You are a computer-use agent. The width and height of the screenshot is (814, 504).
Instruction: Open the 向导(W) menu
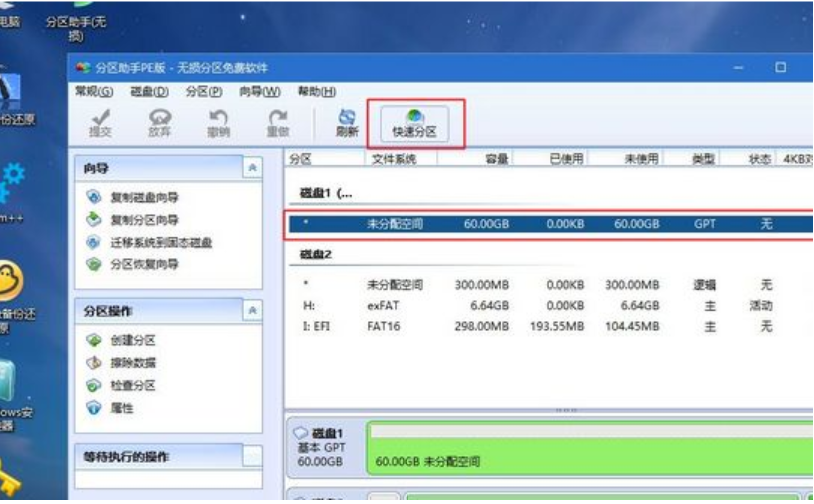click(x=259, y=92)
